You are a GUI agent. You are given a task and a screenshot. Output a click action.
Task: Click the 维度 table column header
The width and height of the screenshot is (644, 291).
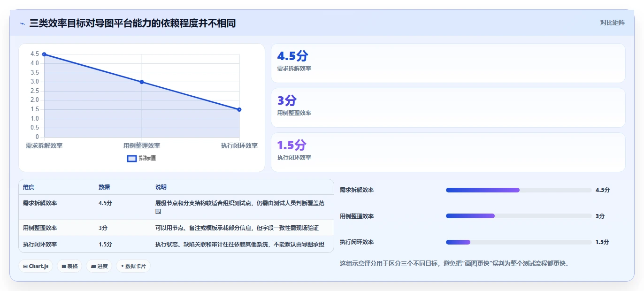tap(29, 187)
